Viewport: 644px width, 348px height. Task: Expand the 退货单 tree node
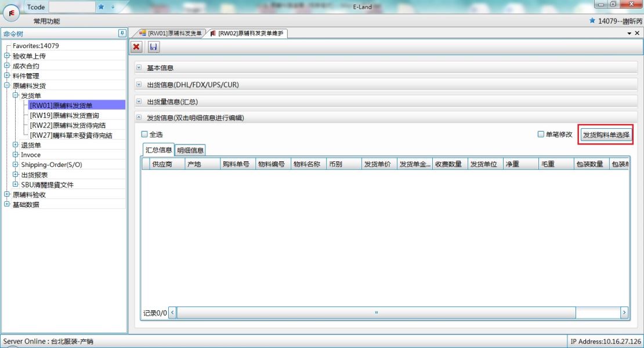(16, 145)
